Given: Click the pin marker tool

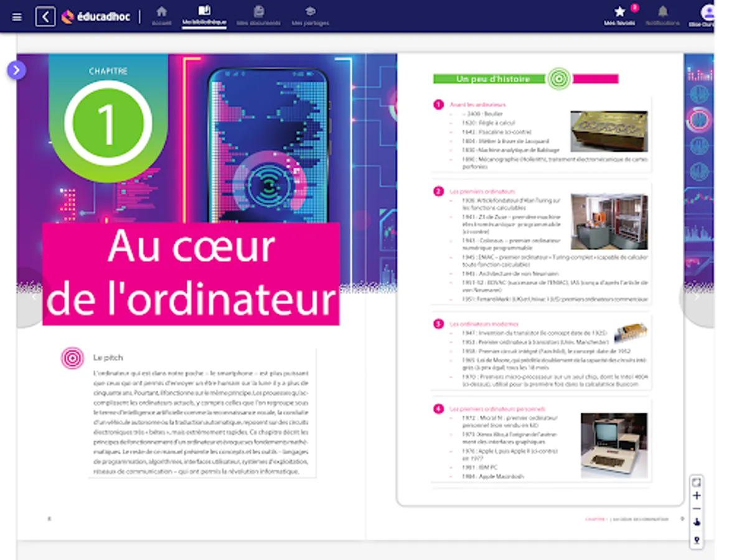Looking at the screenshot, I should point(697,541).
